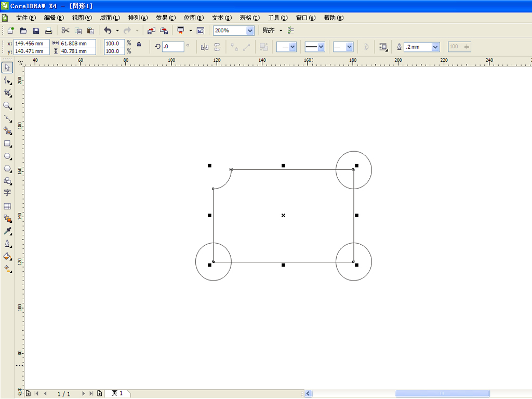Select the Ellipse tool

7,156
